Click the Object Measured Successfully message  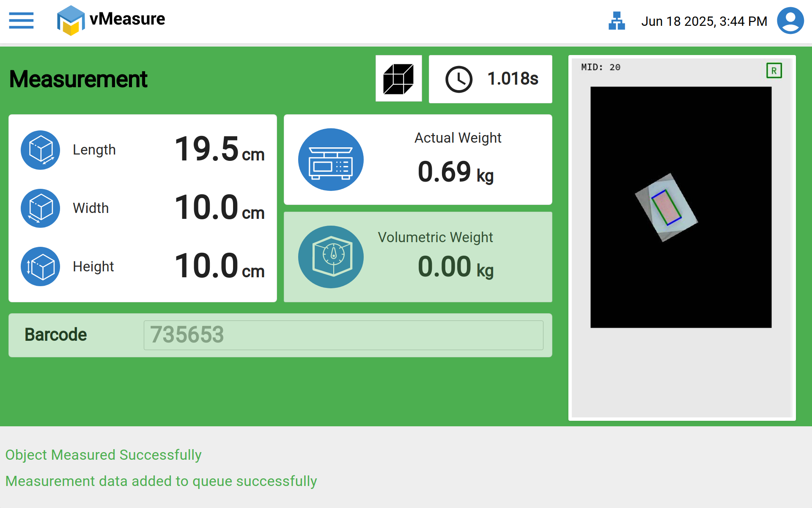point(103,455)
